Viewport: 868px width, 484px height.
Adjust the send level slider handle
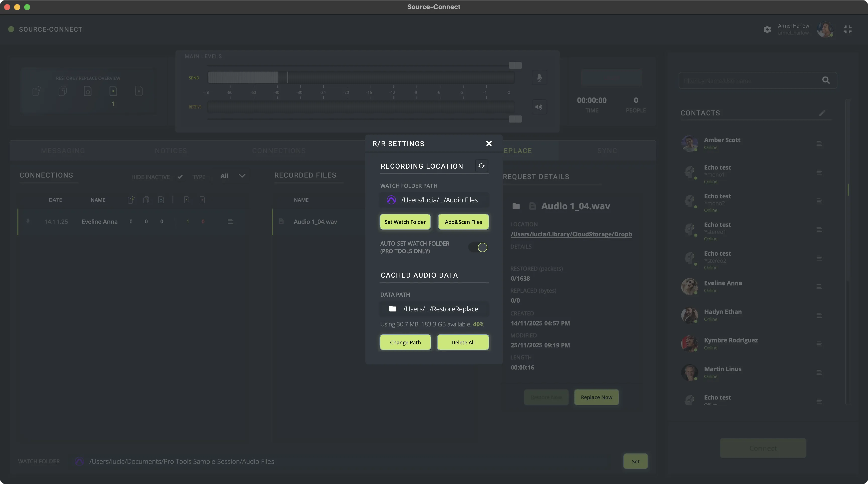515,65
